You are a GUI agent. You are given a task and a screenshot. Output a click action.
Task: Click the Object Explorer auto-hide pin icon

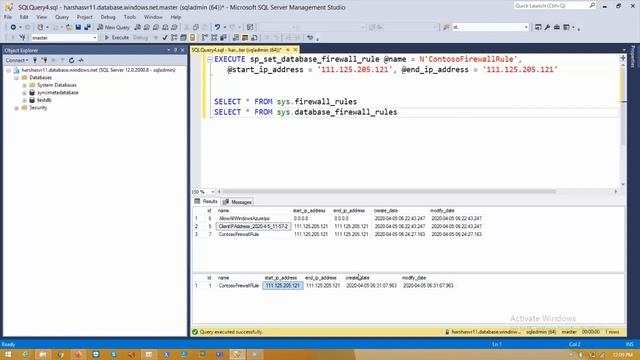tap(176, 50)
